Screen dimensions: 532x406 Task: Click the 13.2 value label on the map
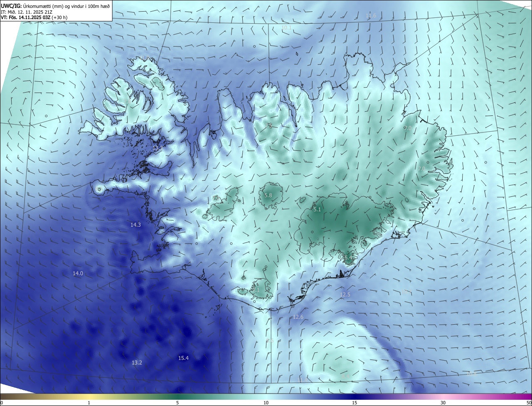137,362
